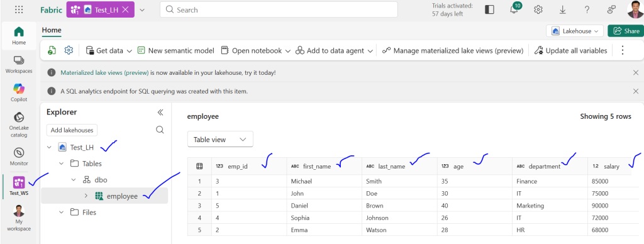Open the Help question mark
This screenshot has height=244, width=644.
[x=587, y=9]
